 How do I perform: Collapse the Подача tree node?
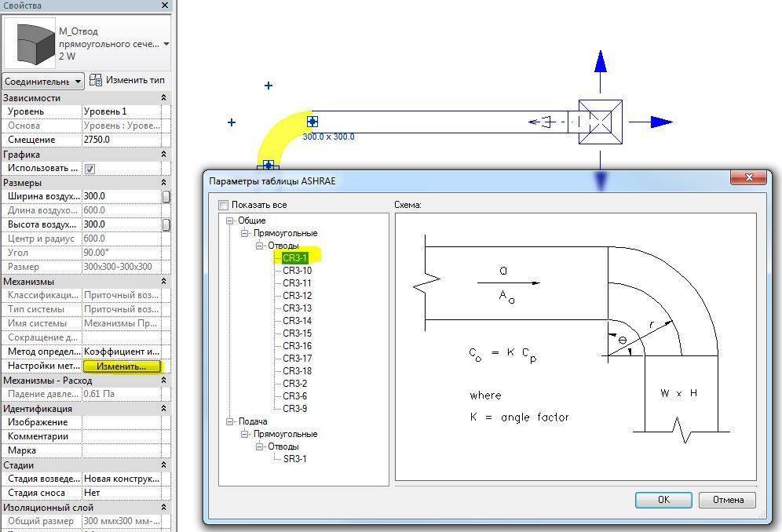point(229,421)
